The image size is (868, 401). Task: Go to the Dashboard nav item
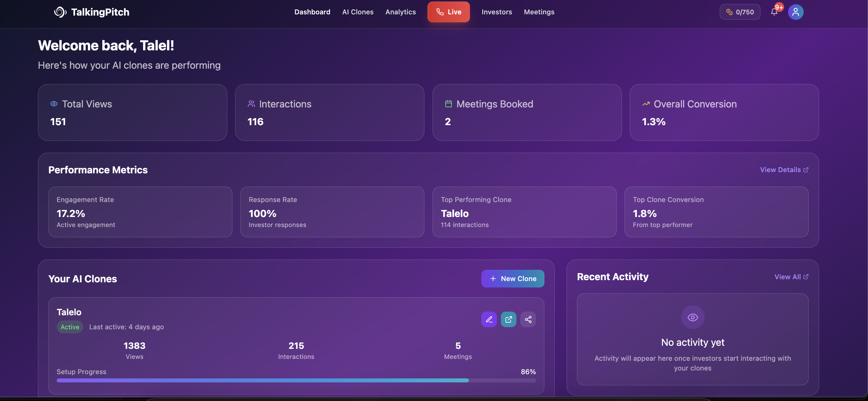[312, 12]
